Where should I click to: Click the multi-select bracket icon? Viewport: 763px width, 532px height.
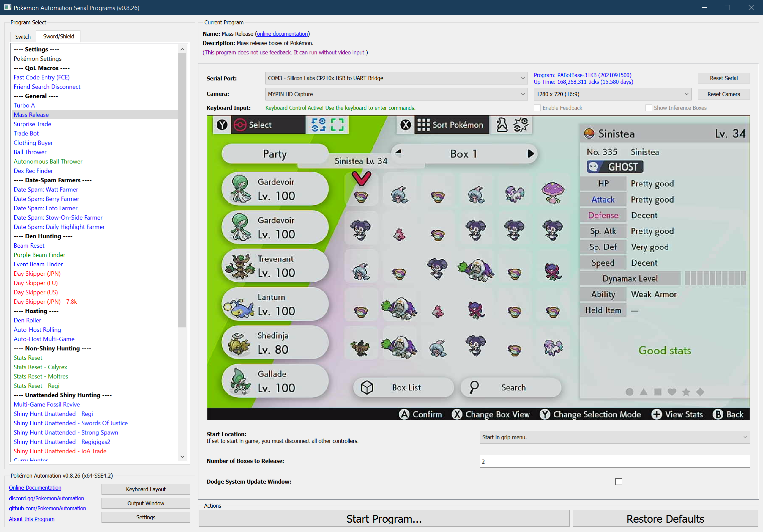point(337,125)
